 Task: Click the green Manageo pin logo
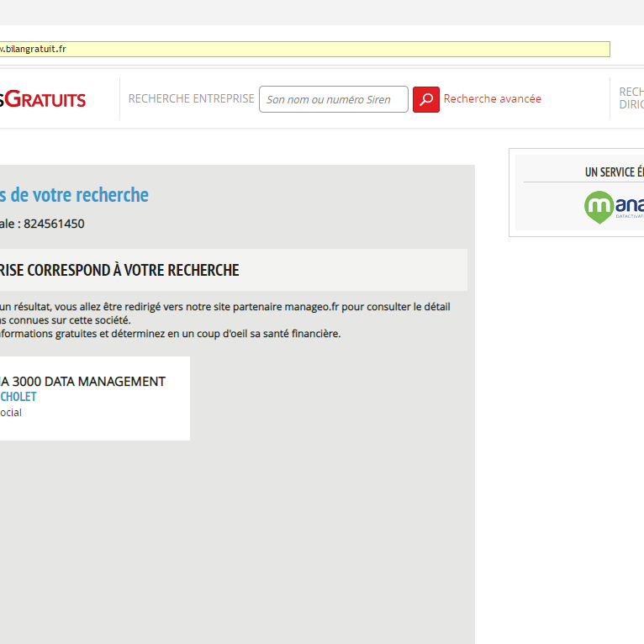pos(599,207)
